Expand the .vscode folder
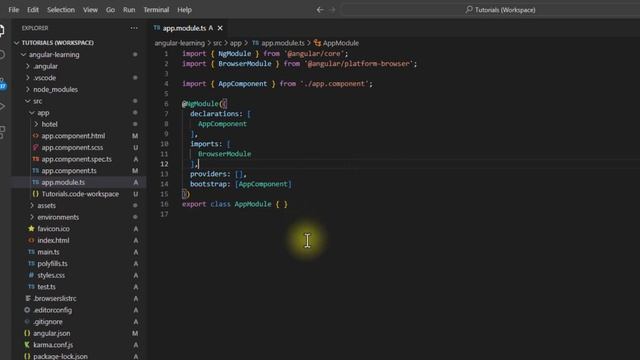640x360 pixels. click(x=44, y=78)
